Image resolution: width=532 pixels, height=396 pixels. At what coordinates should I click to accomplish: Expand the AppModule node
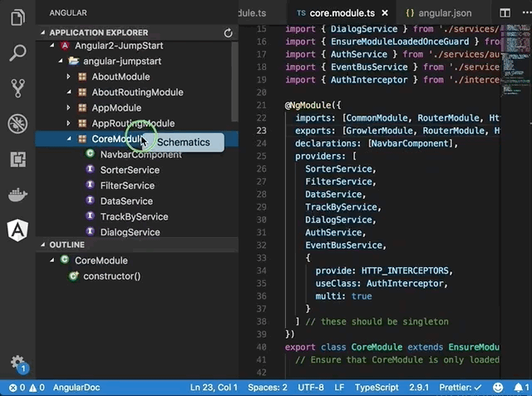tap(68, 107)
